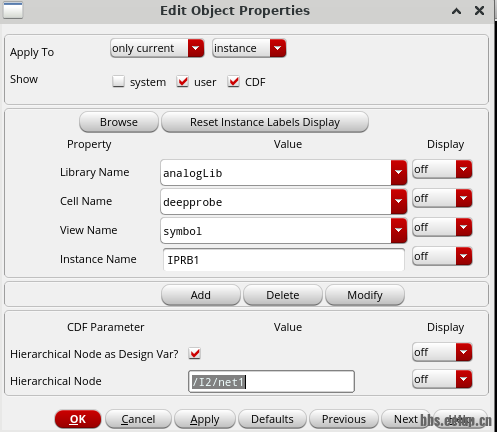Expand the Library Name value dropdown arrow
This screenshot has height=432, width=497.
pyautogui.click(x=399, y=172)
